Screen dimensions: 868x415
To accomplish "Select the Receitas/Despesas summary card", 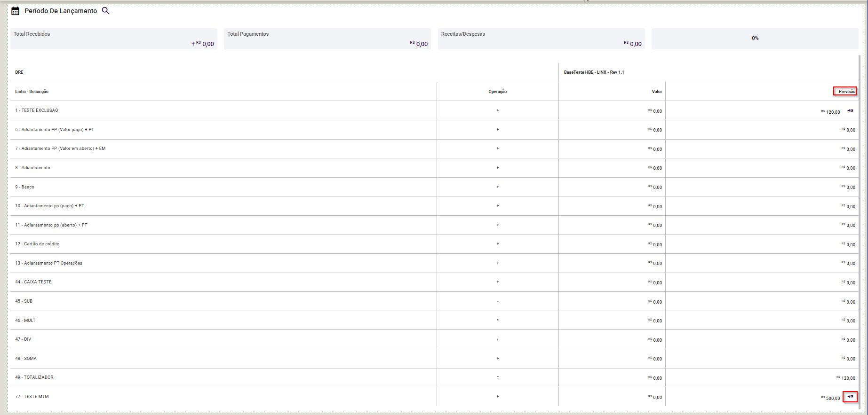I will pyautogui.click(x=542, y=39).
